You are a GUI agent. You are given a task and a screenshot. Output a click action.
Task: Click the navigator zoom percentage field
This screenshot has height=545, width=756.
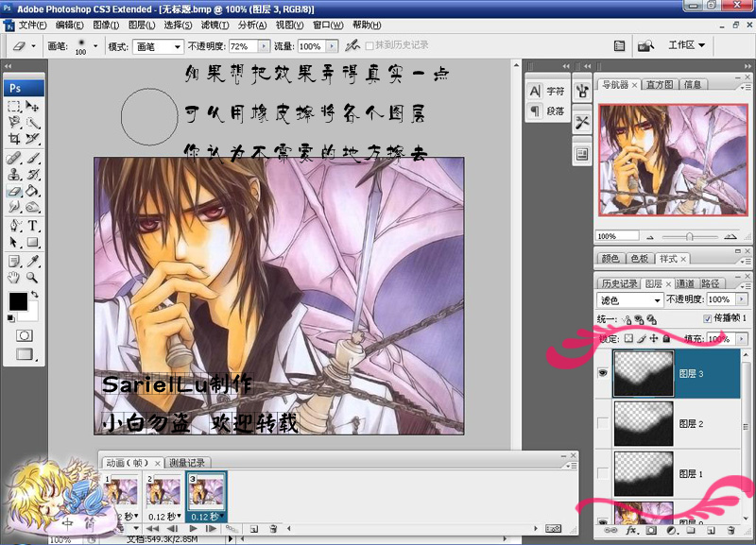[x=618, y=236]
